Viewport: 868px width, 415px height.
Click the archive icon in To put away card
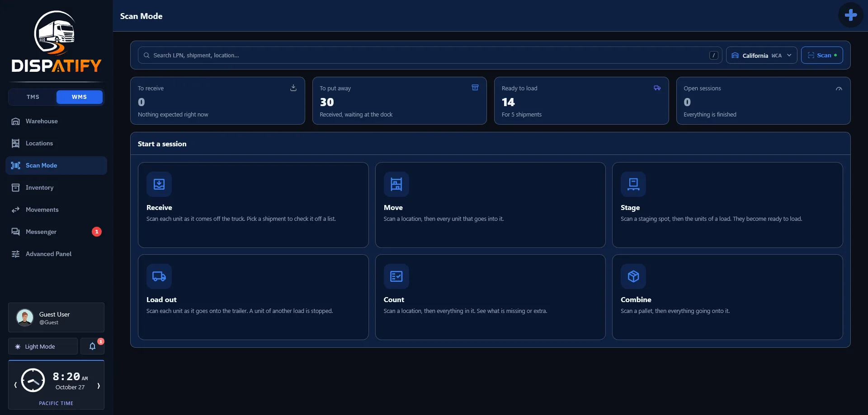475,88
